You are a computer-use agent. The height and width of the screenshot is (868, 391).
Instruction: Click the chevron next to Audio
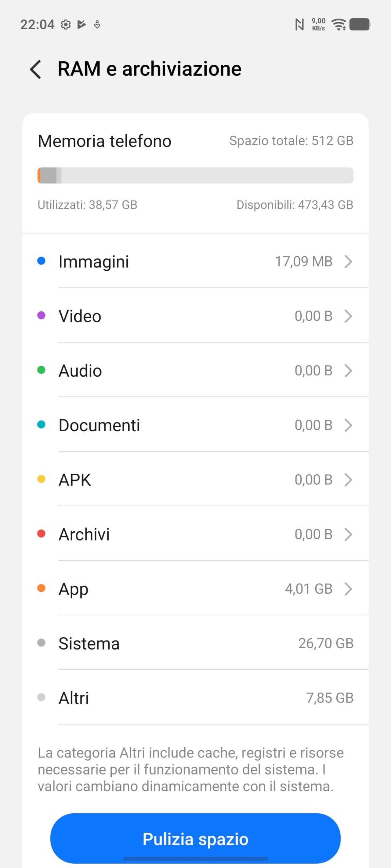[x=348, y=371]
